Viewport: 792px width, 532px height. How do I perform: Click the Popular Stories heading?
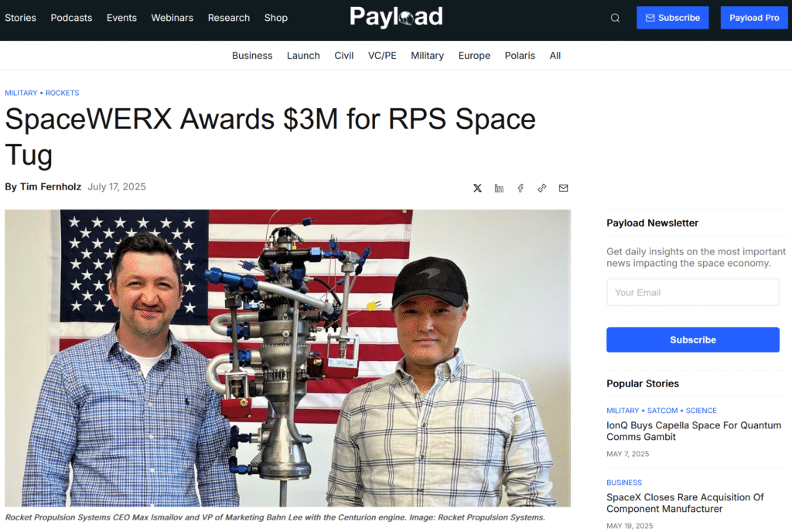[643, 384]
